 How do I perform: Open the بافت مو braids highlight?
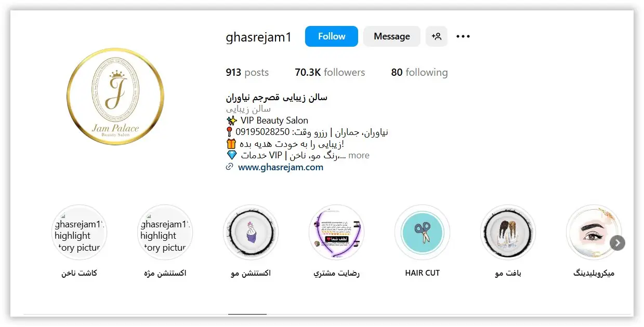(508, 233)
